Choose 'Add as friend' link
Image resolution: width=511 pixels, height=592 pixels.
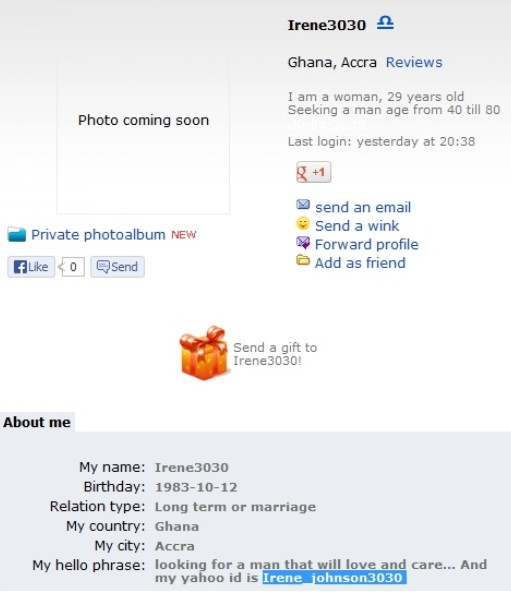coord(360,263)
